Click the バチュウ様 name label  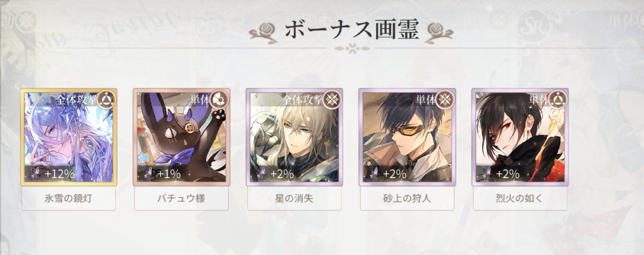click(x=182, y=199)
